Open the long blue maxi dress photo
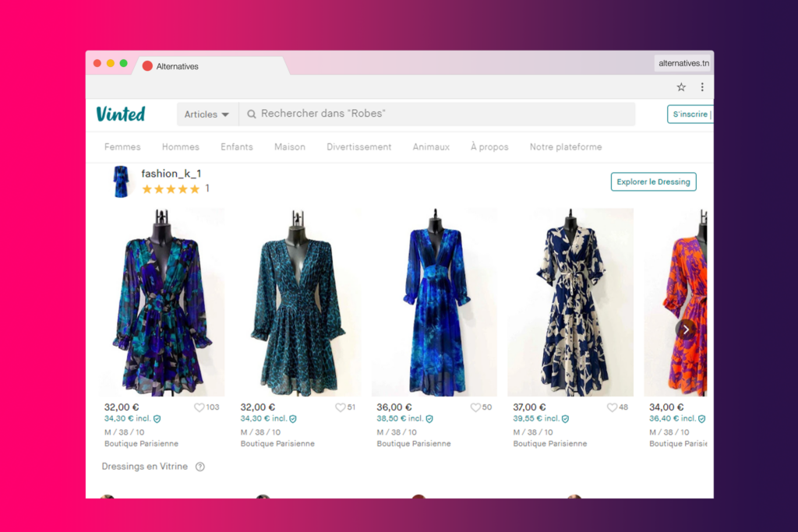Screen dimensions: 798x532 coord(434,302)
